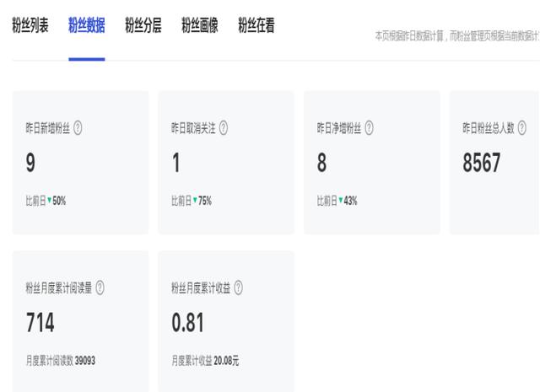540x392 pixels.
Task: Open the 粉丝分层 tab
Action: coord(143,26)
